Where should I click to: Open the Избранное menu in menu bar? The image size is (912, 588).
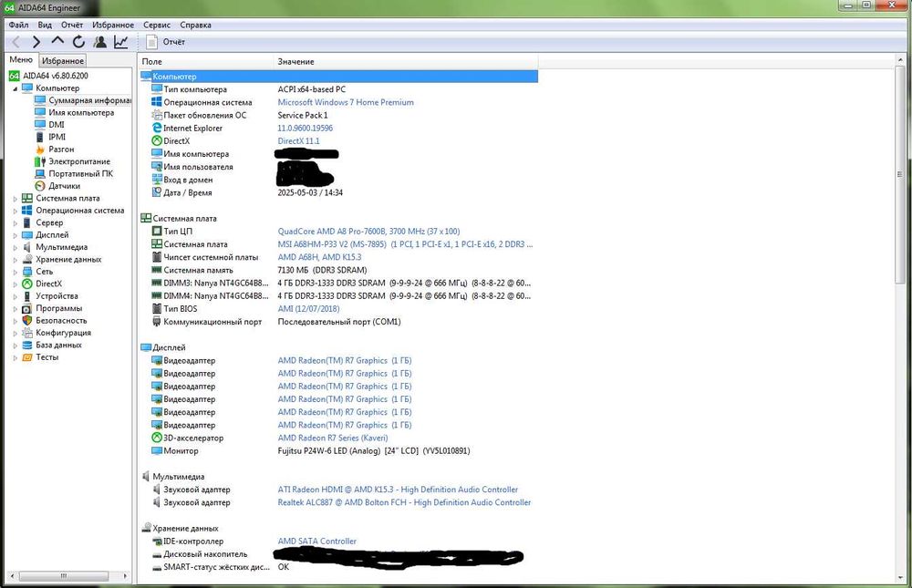tap(113, 25)
